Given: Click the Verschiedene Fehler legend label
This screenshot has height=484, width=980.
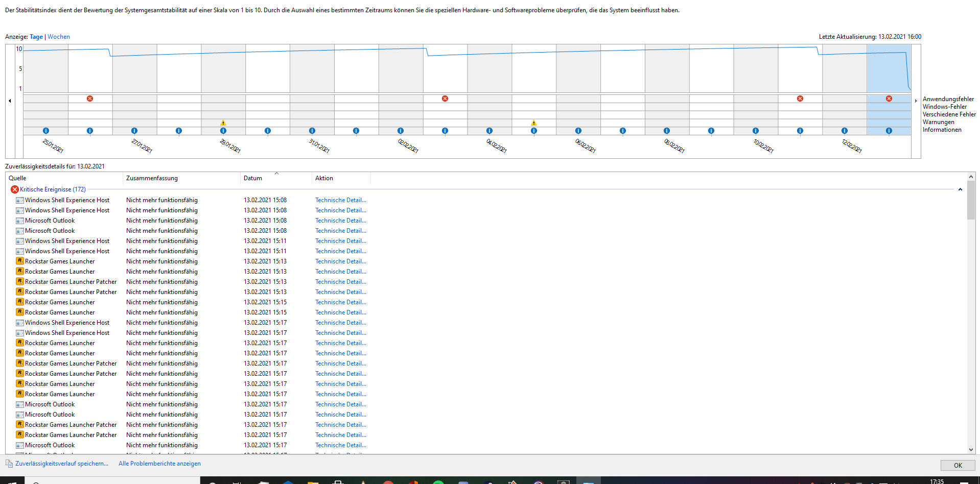Looking at the screenshot, I should 949,114.
